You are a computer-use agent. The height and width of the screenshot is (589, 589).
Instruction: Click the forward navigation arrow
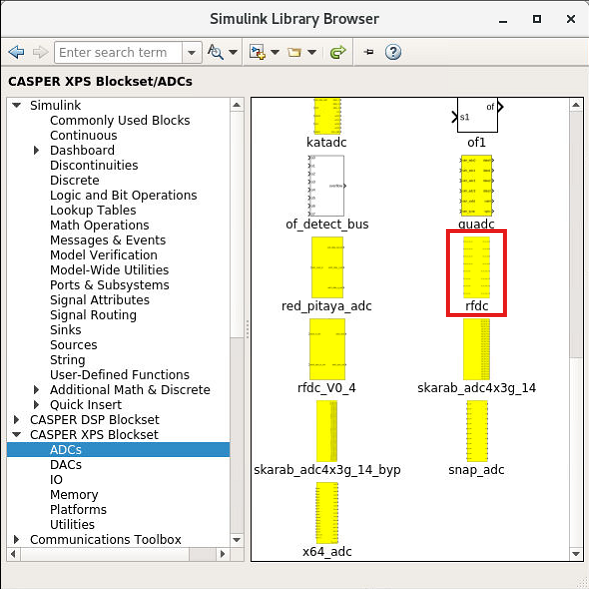click(41, 52)
